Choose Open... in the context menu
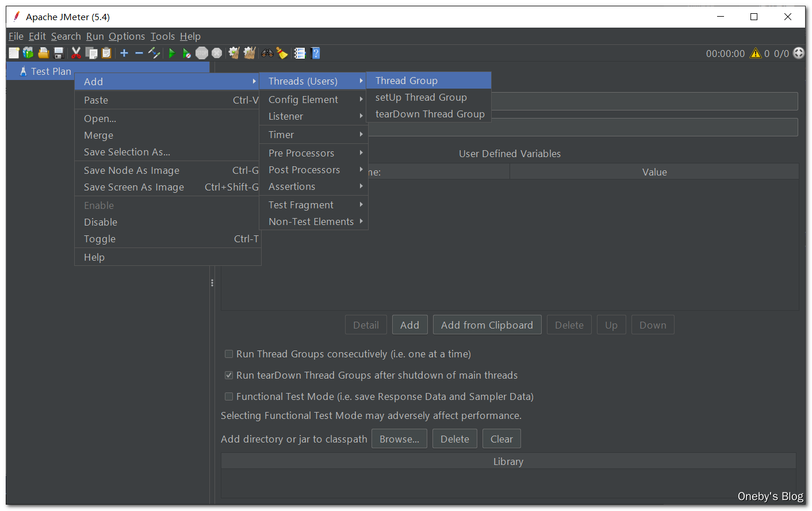The height and width of the screenshot is (511, 812). (x=168, y=119)
